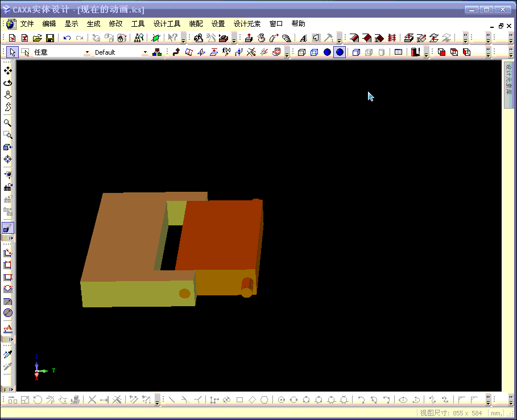
Task: Click the red ladder-like pattern icon
Action: [392, 38]
